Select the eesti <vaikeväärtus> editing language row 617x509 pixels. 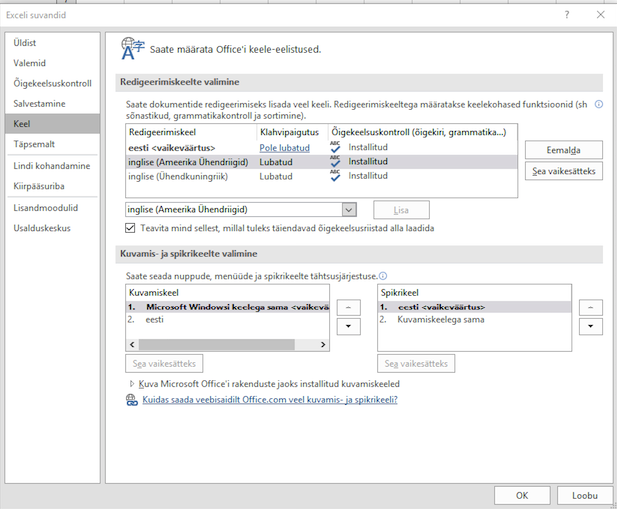(321, 148)
